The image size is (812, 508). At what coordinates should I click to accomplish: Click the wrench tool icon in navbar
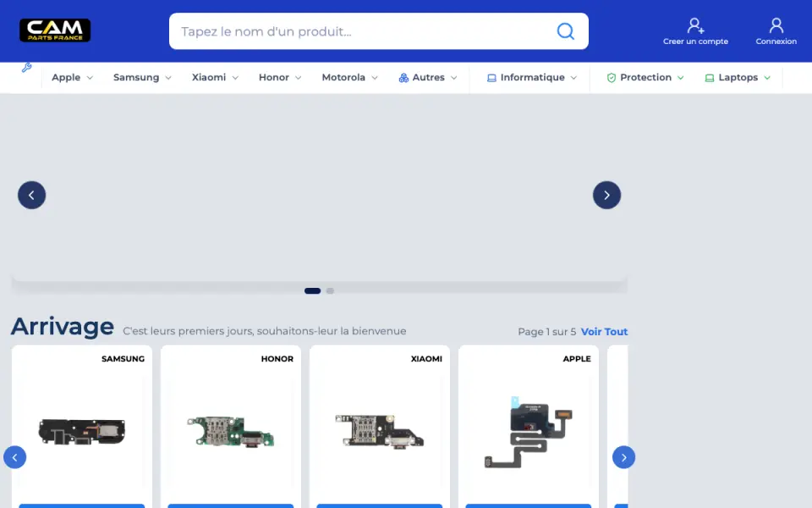26,68
